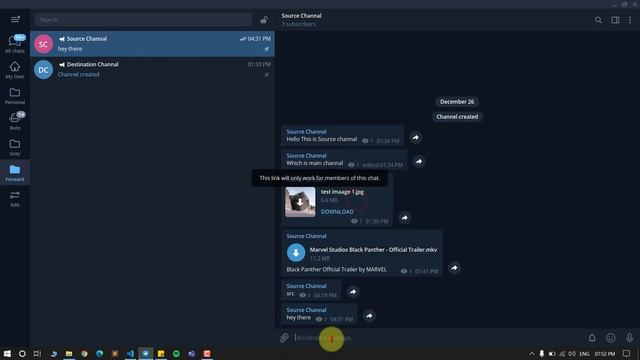Click the attach file paperclip icon

click(284, 338)
